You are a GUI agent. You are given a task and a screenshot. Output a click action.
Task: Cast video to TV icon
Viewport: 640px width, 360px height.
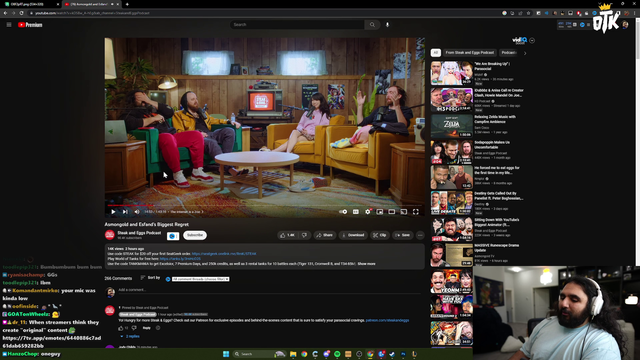tap(403, 211)
